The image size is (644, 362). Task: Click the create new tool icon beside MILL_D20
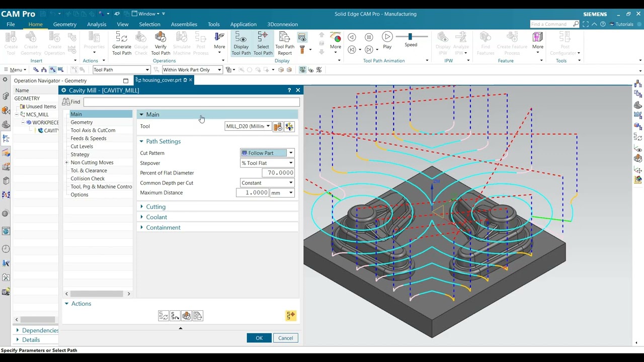pyautogui.click(x=278, y=127)
